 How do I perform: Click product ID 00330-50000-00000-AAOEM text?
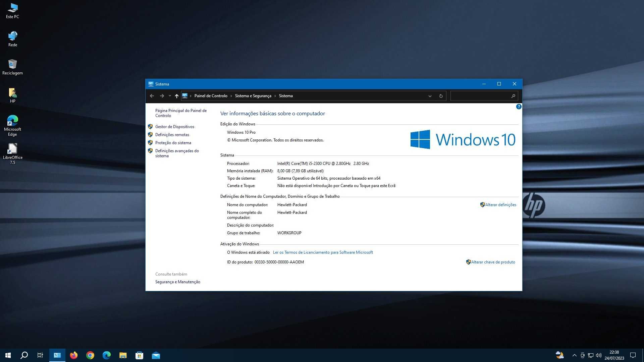point(279,262)
